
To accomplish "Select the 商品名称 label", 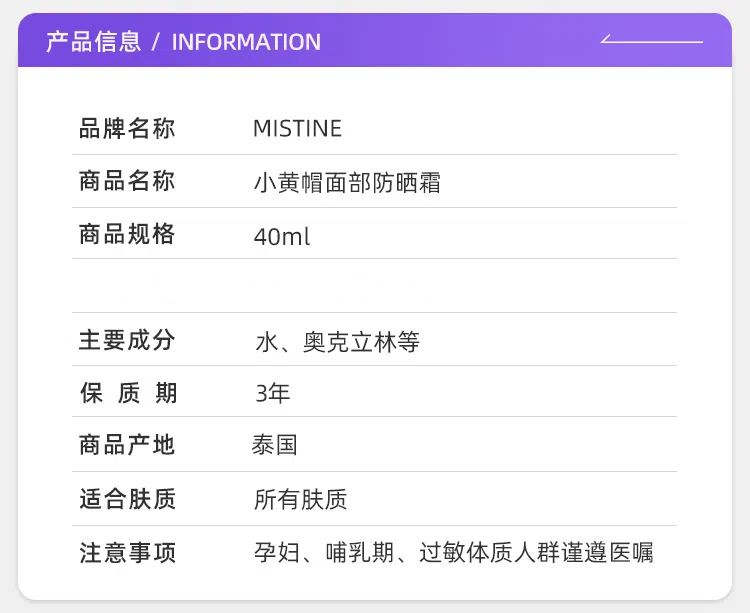I will pyautogui.click(x=127, y=182).
